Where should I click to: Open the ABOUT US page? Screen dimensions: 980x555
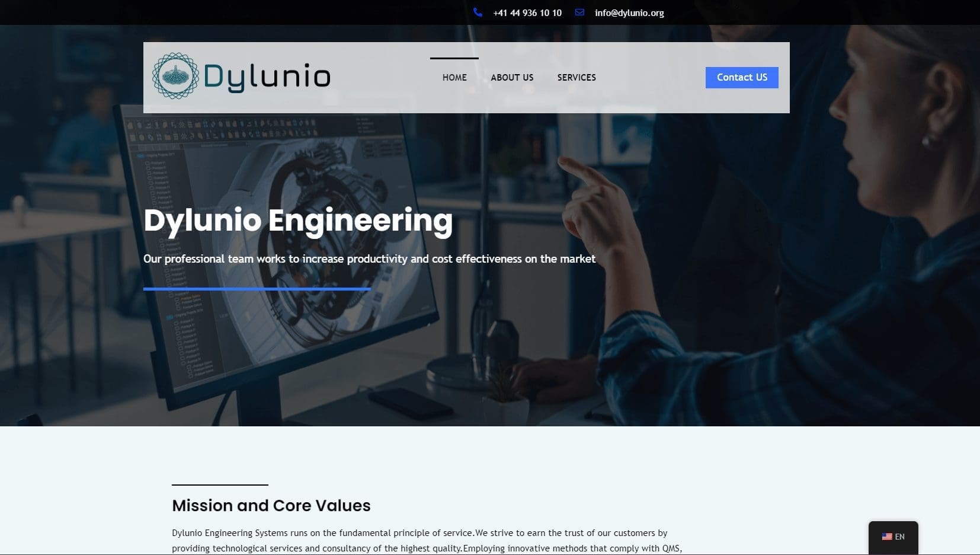click(512, 78)
